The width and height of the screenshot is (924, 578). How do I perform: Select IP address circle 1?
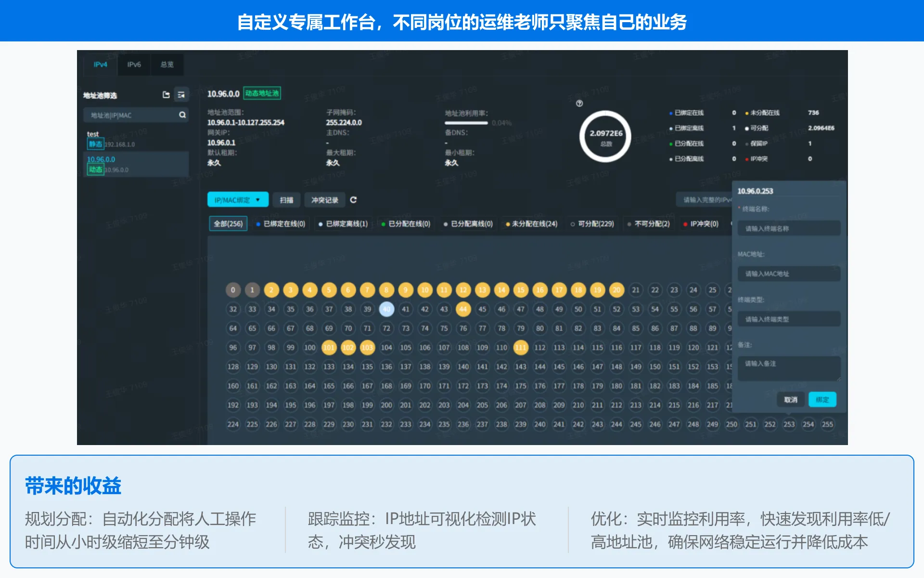(x=252, y=290)
